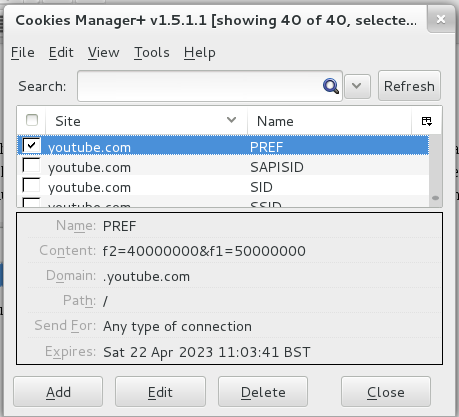
Task: Click the Add button
Action: 58,392
